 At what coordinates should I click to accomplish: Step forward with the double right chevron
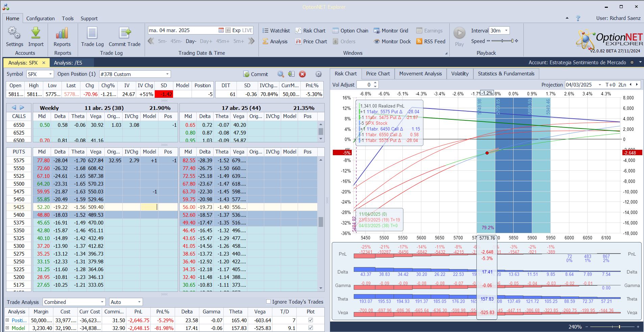pyautogui.click(x=251, y=41)
